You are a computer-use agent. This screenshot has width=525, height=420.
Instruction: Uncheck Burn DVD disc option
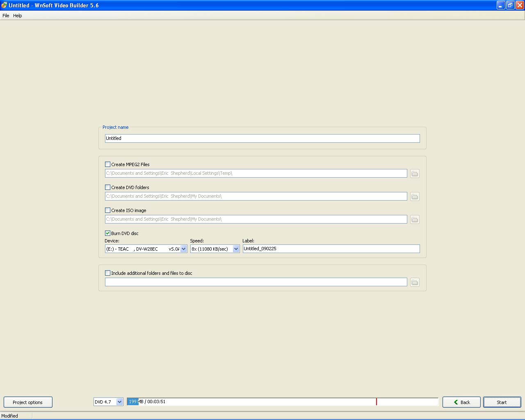[x=108, y=233]
